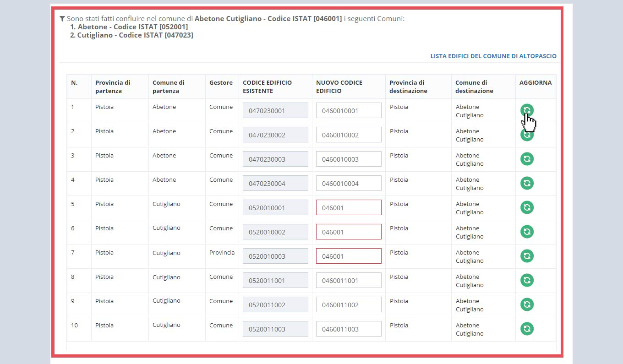Click the update icon for building 0520010001
The width and height of the screenshot is (623, 364).
(527, 207)
